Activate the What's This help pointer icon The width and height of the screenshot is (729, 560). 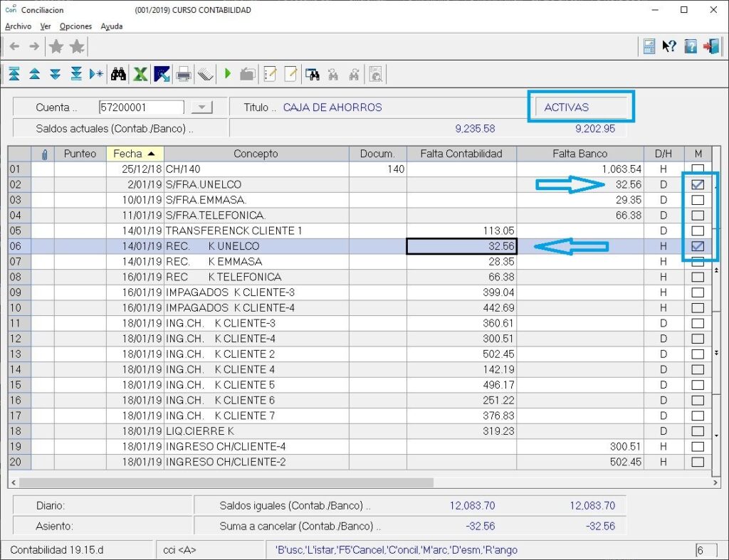[x=669, y=46]
